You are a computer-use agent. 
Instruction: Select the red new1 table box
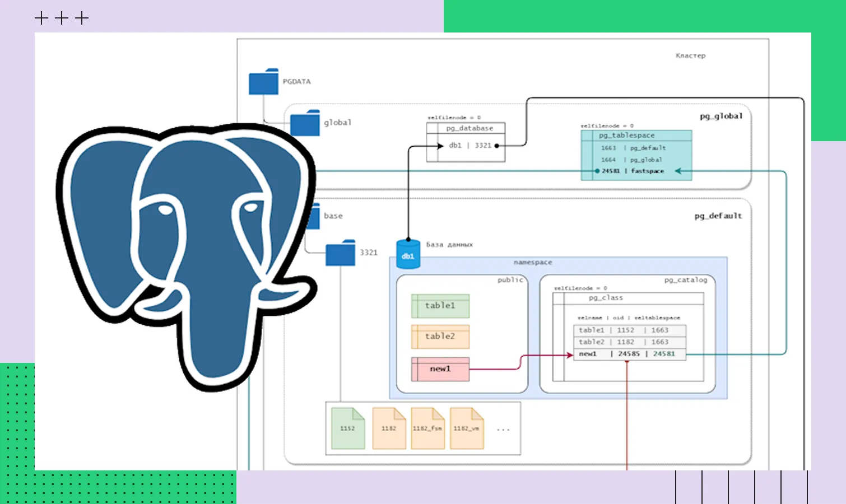click(x=440, y=369)
